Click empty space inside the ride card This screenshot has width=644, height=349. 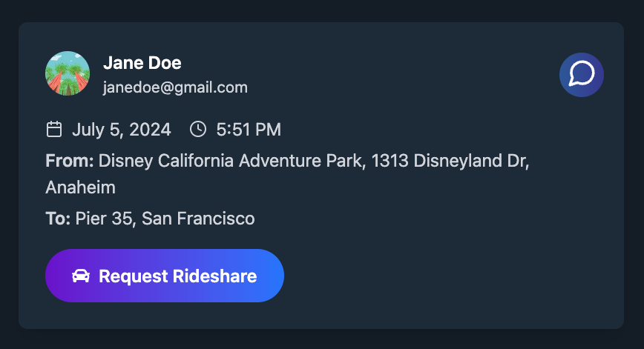(x=452, y=267)
